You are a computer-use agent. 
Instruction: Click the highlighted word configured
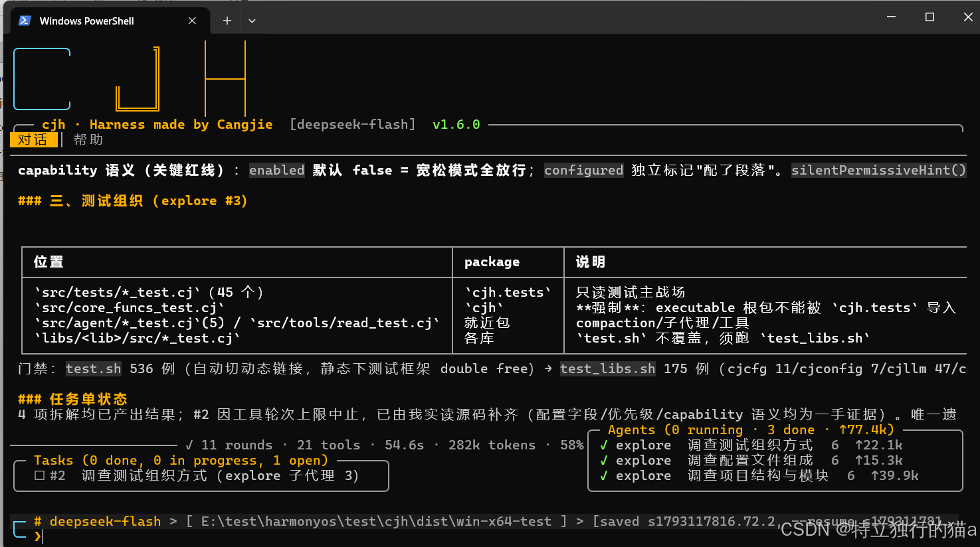tap(584, 170)
